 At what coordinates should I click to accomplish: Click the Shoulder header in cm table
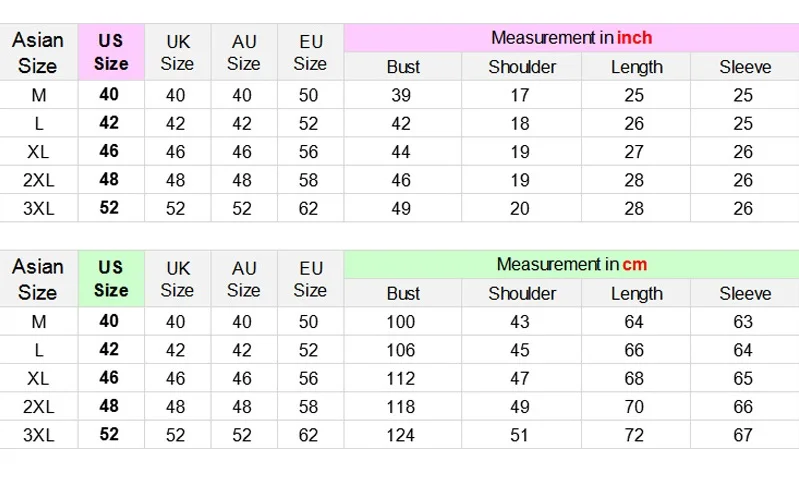(x=522, y=294)
